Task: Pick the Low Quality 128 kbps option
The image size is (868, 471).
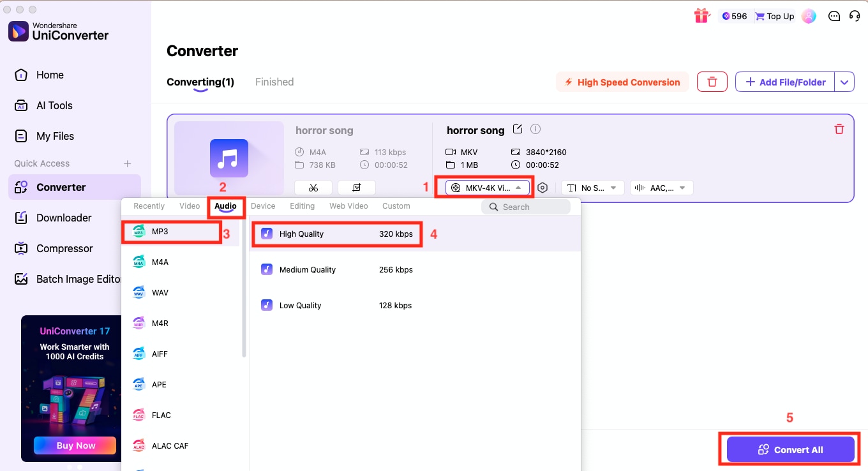Action: [337, 305]
